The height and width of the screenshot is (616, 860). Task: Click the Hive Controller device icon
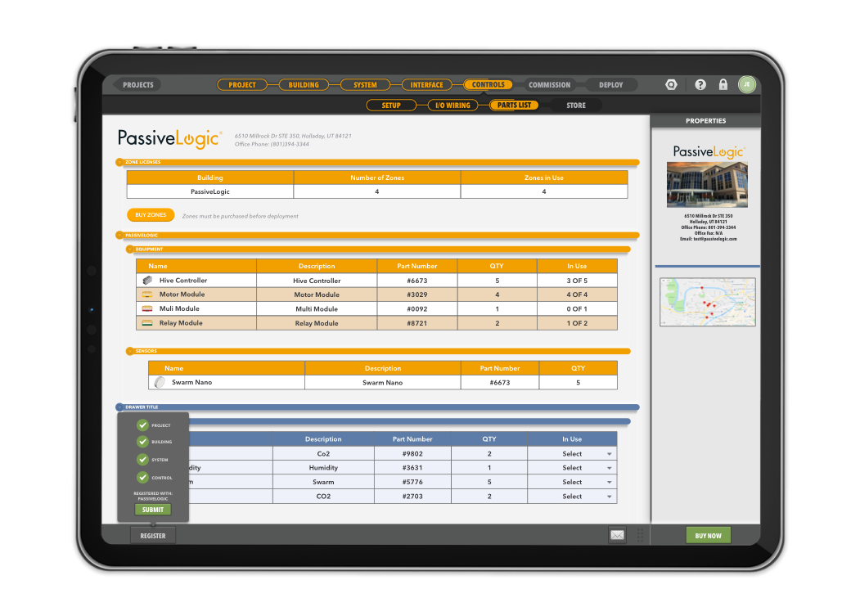click(x=147, y=281)
